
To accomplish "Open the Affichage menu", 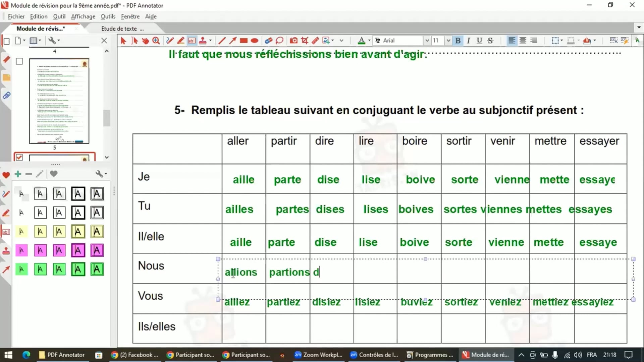I will pyautogui.click(x=83, y=16).
